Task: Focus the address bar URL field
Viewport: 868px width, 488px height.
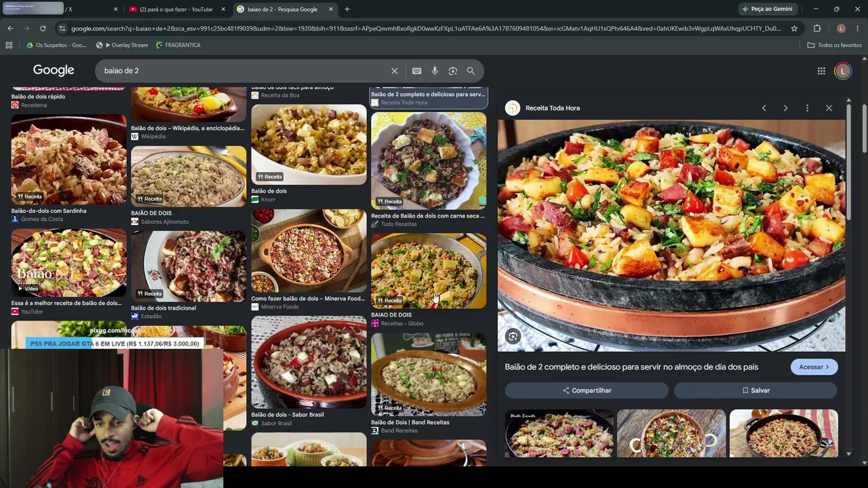Action: (426, 28)
